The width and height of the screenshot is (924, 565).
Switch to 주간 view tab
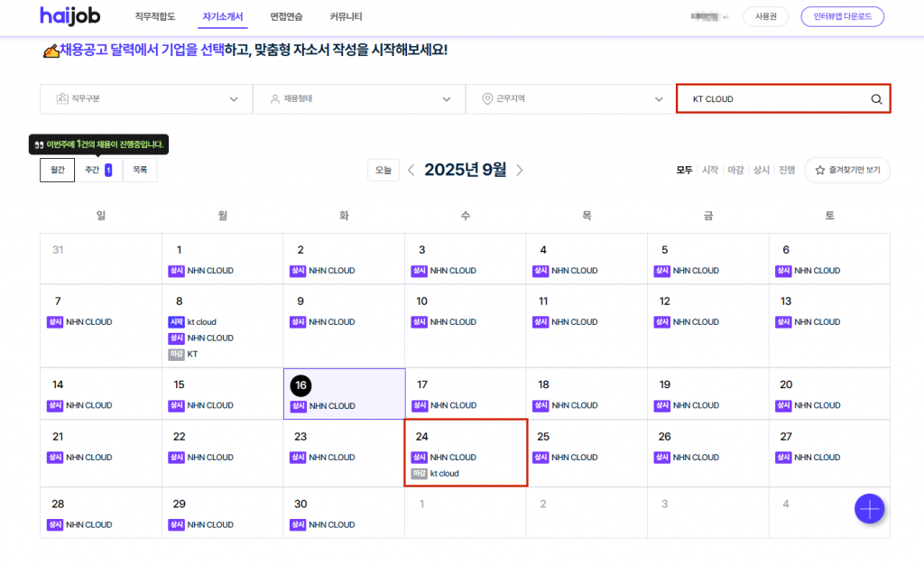[98, 170]
